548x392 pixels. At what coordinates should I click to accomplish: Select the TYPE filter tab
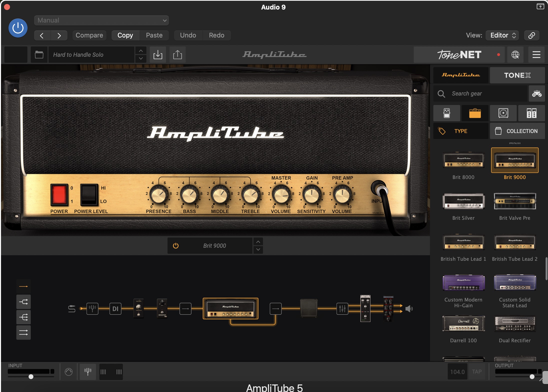[x=461, y=131]
